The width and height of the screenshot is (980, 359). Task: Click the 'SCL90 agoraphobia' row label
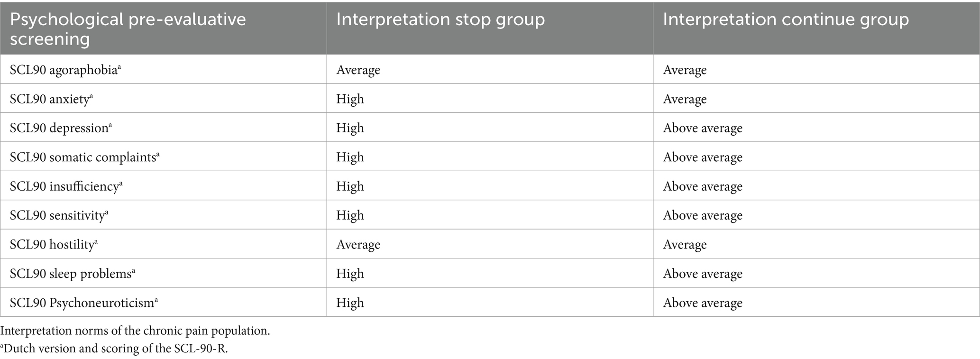pos(65,70)
